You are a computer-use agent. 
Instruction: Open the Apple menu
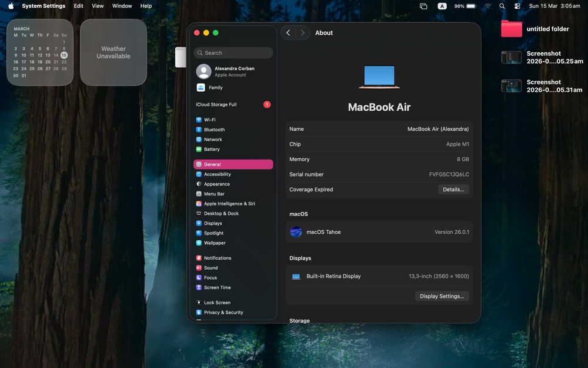(11, 6)
